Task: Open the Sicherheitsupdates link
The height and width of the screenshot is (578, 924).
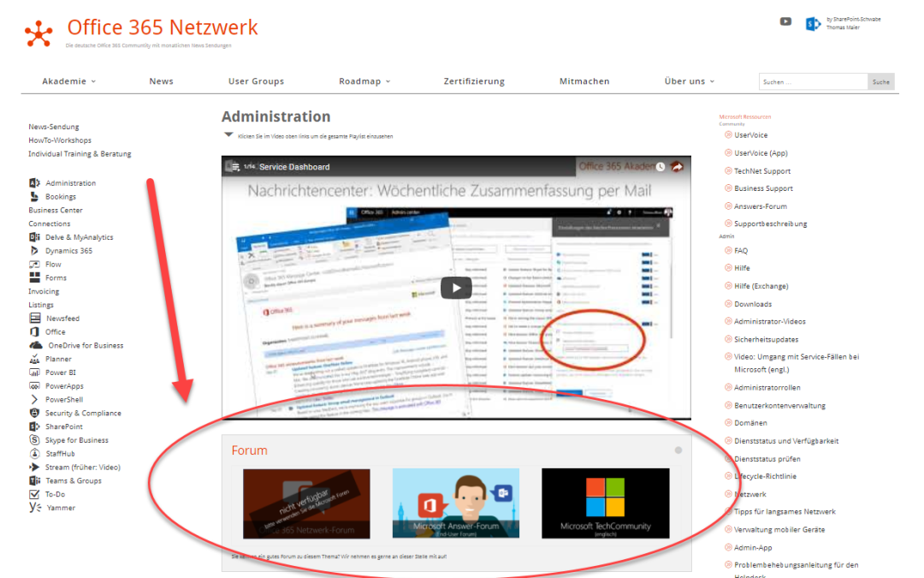Action: (x=767, y=340)
